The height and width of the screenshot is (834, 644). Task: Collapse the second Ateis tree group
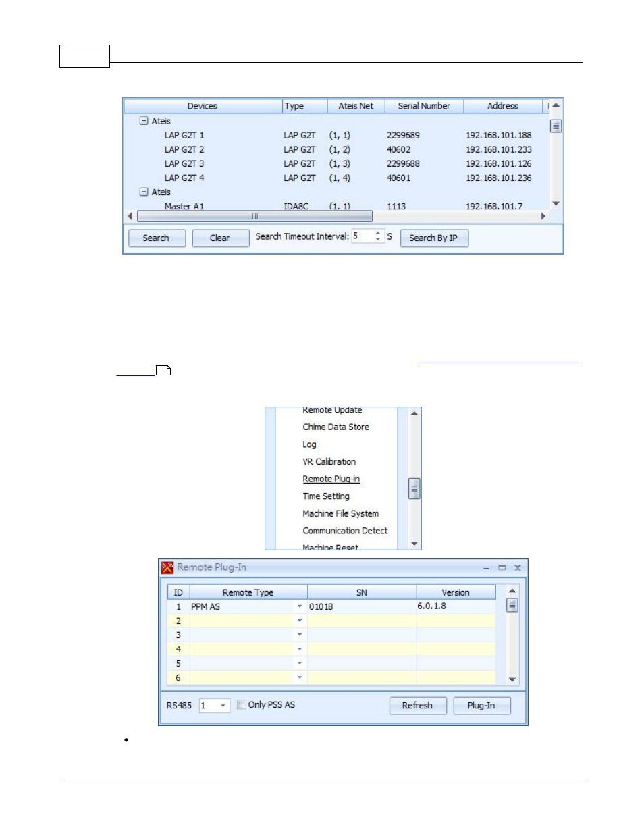click(x=144, y=192)
